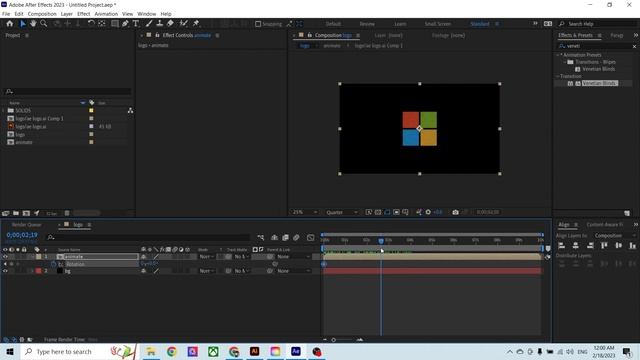The height and width of the screenshot is (360, 640).
Task: Select the Puppet Pin tool
Action: (196, 24)
